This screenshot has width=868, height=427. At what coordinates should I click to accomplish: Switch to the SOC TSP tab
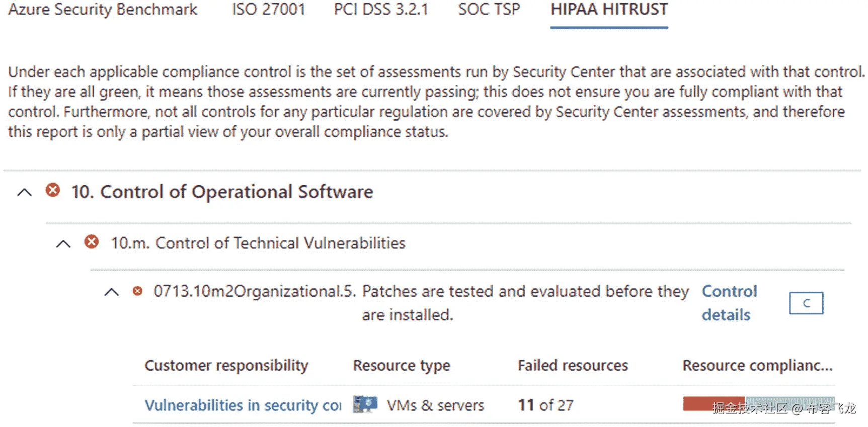(x=489, y=10)
